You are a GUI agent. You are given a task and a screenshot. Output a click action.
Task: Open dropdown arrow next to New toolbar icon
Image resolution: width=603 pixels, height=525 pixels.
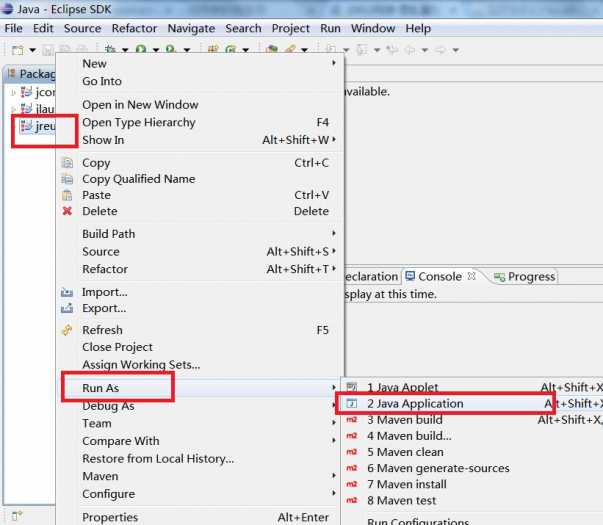pyautogui.click(x=33, y=50)
